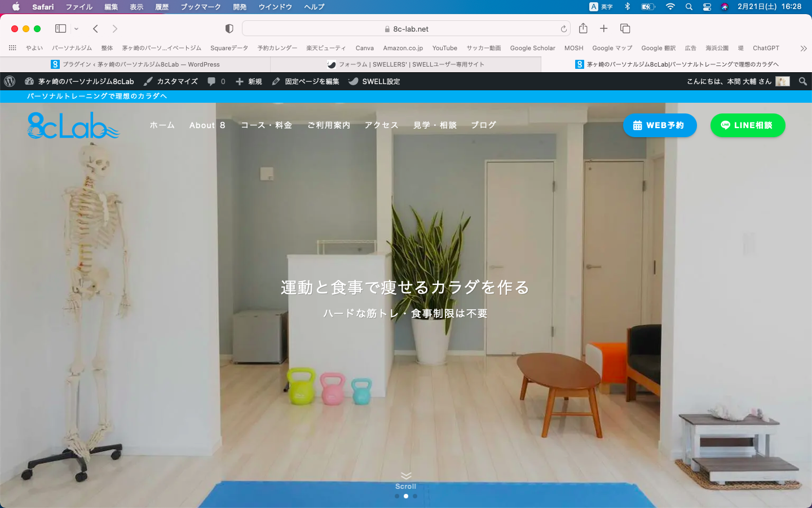Expand sidebar dropdown chevron
The image size is (812, 508).
pos(76,29)
